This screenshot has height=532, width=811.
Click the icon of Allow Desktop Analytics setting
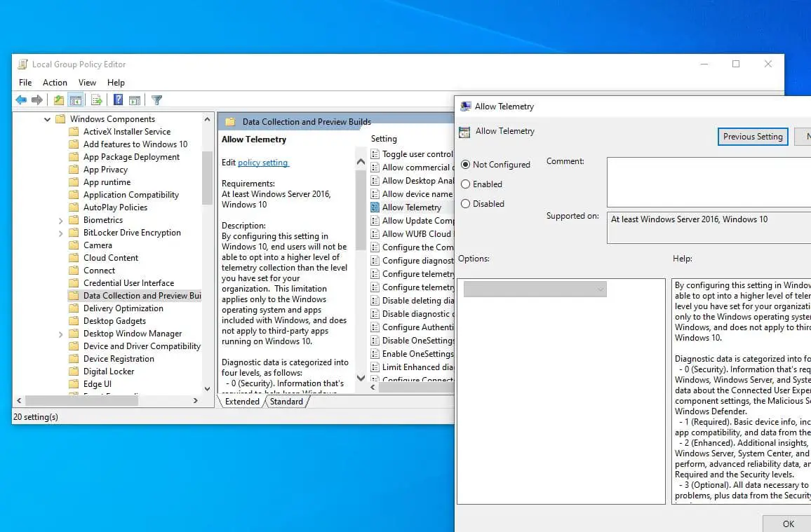pyautogui.click(x=375, y=181)
